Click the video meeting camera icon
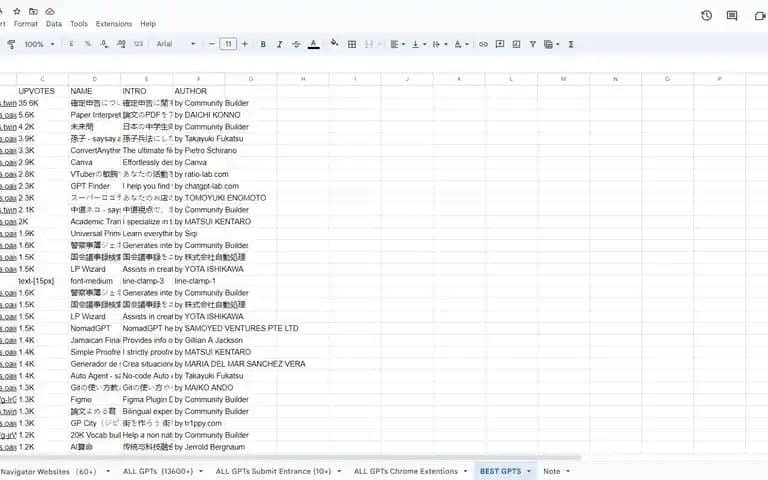The height and width of the screenshot is (480, 768). tap(760, 16)
